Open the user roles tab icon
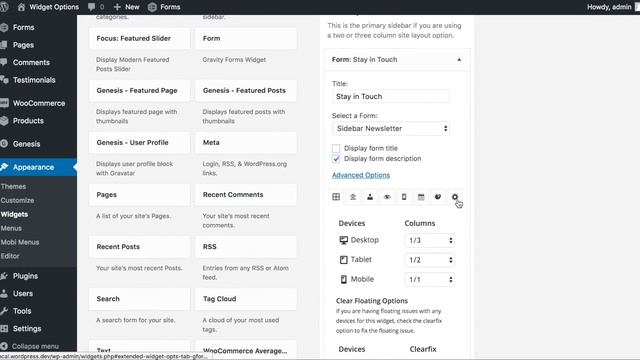 (370, 197)
